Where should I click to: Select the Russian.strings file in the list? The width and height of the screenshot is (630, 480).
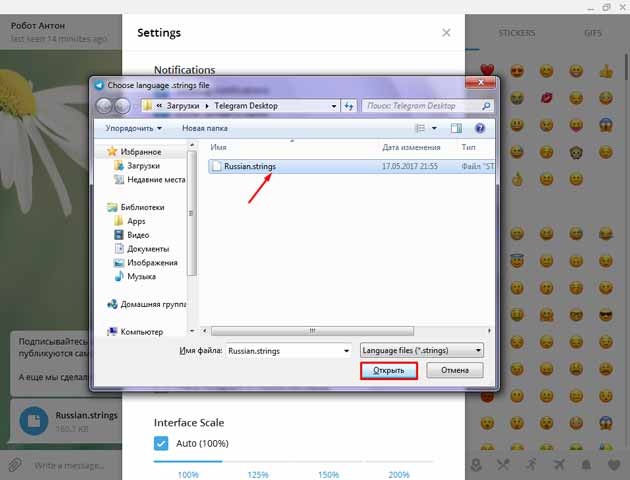250,167
